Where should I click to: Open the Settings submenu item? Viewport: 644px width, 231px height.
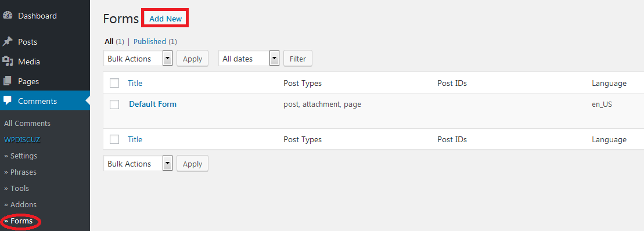point(20,156)
